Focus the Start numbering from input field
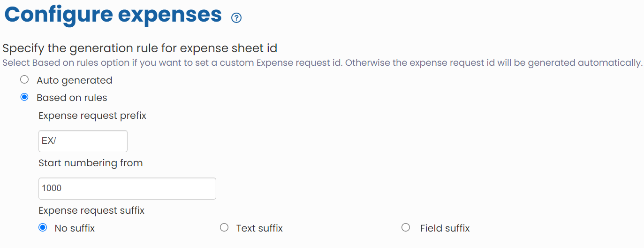Image resolution: width=644 pixels, height=248 pixels. click(x=127, y=188)
